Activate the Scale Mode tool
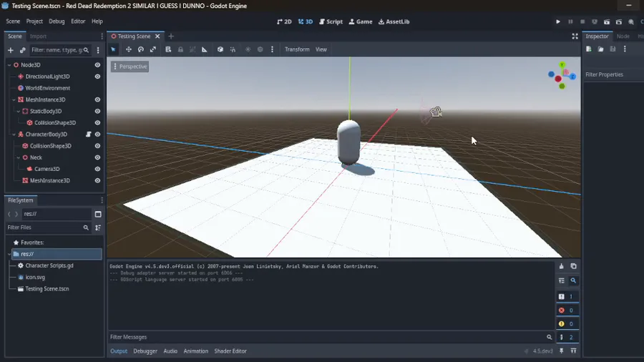Screen dimensions: 644x362 click(x=153, y=49)
